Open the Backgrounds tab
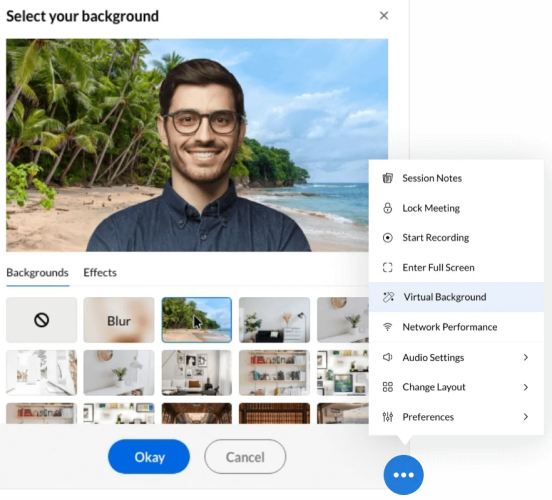The height and width of the screenshot is (500, 552). coord(37,273)
